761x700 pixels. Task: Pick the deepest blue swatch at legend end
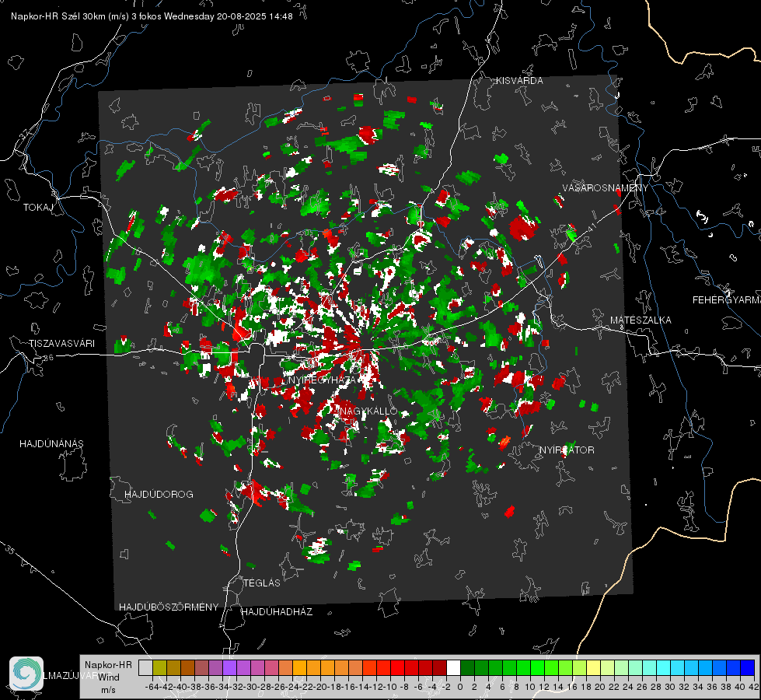(x=748, y=667)
